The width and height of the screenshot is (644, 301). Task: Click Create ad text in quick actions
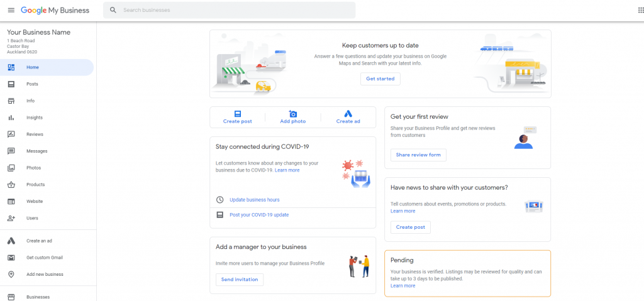[x=348, y=121]
